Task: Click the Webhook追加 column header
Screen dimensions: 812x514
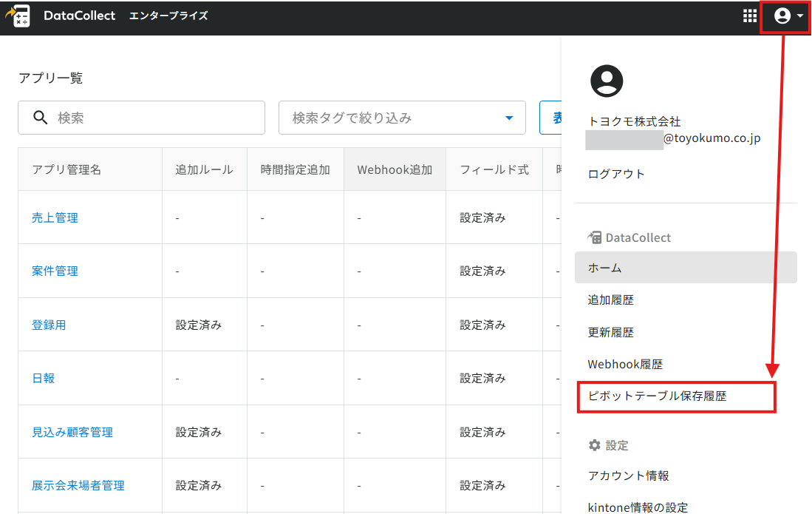Action: coord(395,169)
